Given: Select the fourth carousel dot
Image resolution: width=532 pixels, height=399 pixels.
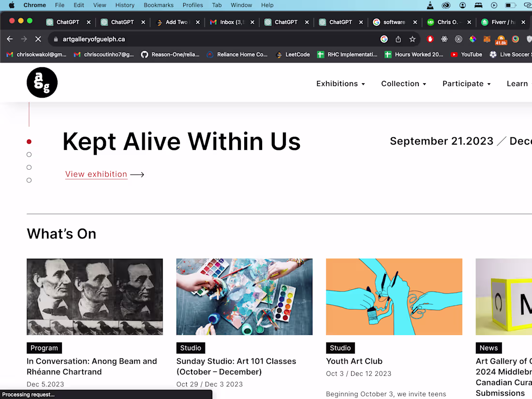Looking at the screenshot, I should tap(29, 180).
